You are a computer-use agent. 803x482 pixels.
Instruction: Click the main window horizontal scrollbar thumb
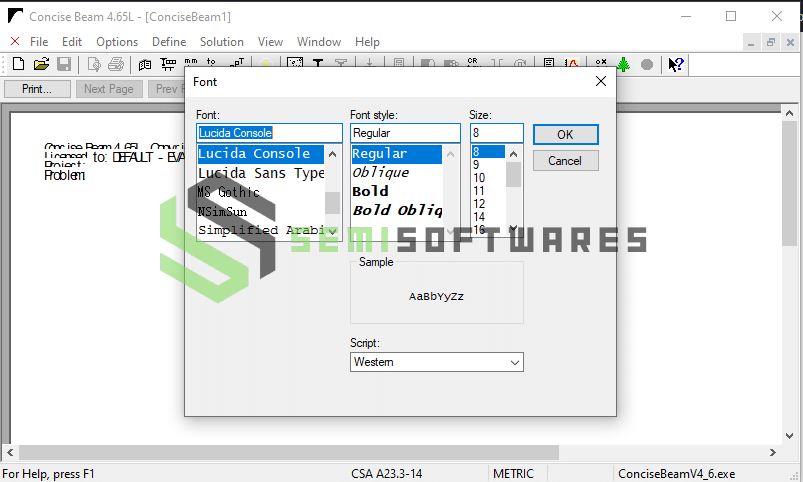tap(289, 452)
